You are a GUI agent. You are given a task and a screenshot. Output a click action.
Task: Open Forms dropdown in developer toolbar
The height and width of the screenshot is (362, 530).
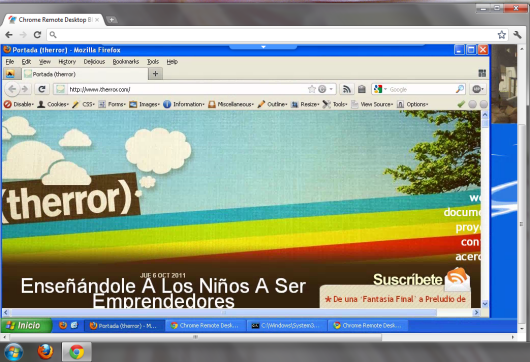click(x=112, y=104)
